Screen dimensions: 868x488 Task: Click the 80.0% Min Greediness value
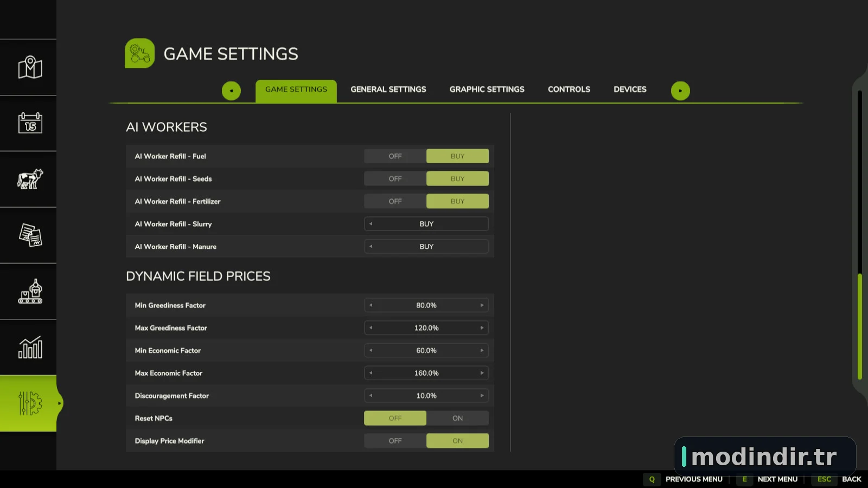[426, 305]
